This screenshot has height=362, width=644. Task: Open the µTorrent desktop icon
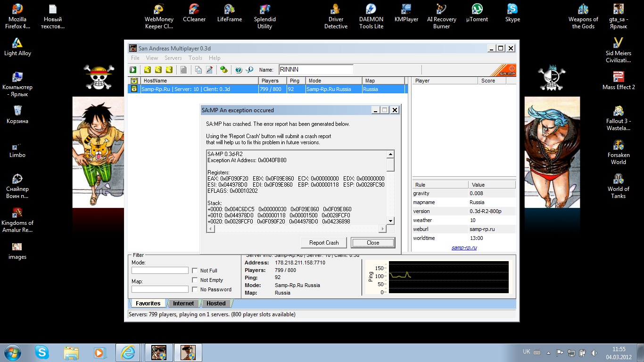coord(477,13)
